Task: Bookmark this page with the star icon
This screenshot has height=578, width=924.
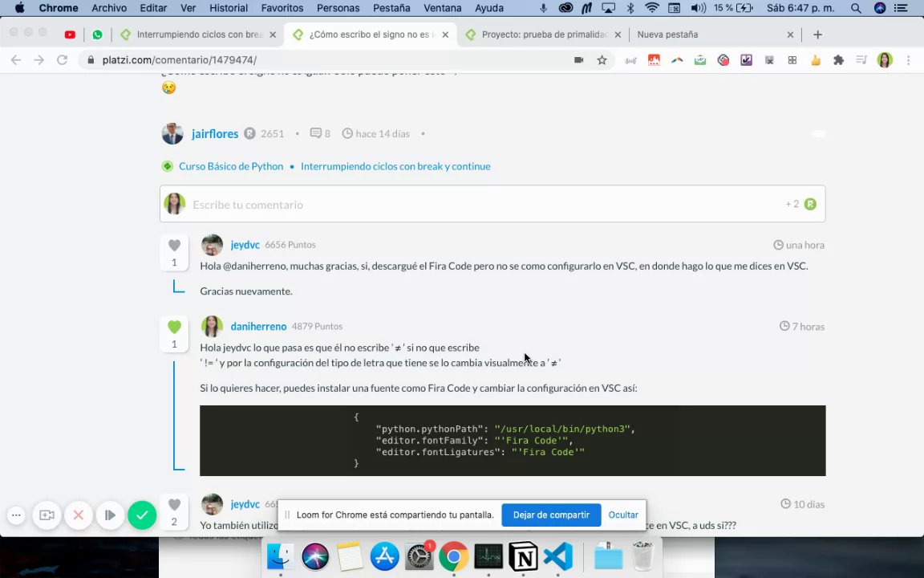Action: click(x=602, y=60)
